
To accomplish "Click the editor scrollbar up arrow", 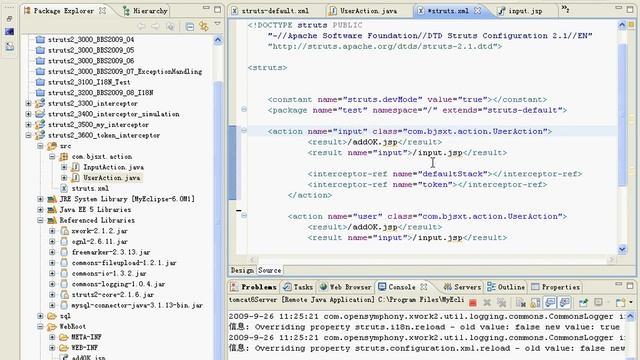I will click(x=622, y=25).
